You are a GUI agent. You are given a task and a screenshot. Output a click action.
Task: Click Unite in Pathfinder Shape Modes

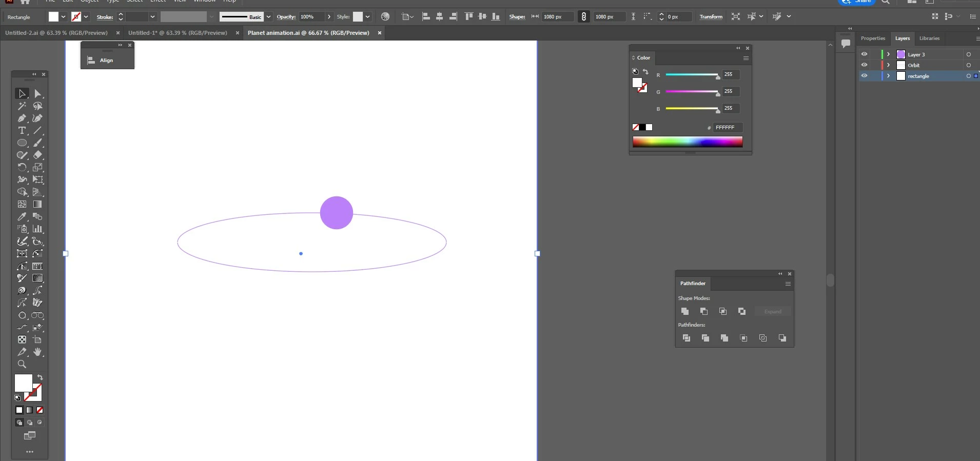click(685, 311)
